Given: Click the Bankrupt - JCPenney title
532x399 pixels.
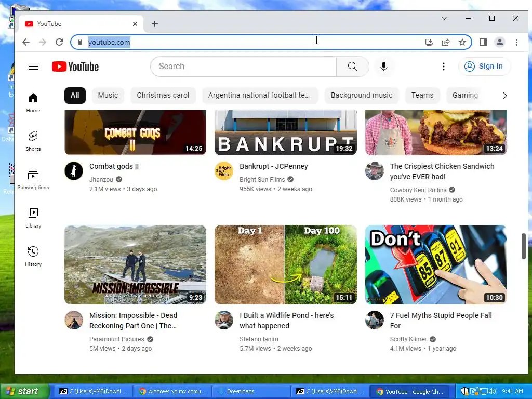Looking at the screenshot, I should click(x=274, y=166).
